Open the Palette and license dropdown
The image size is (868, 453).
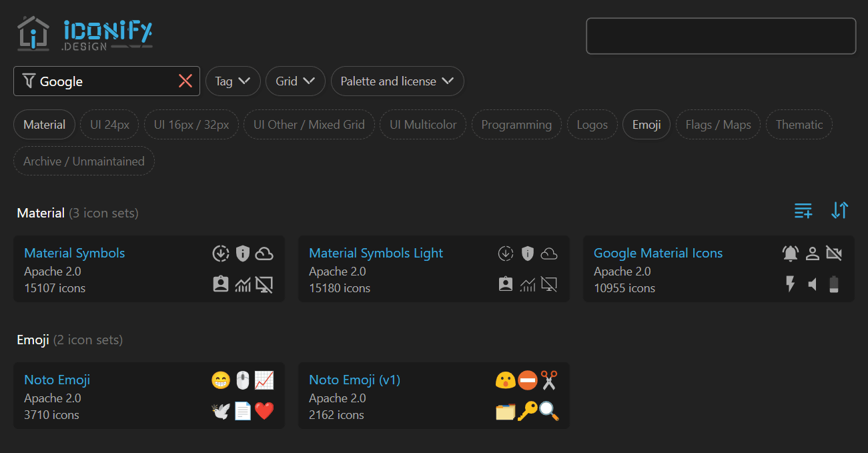click(x=397, y=81)
